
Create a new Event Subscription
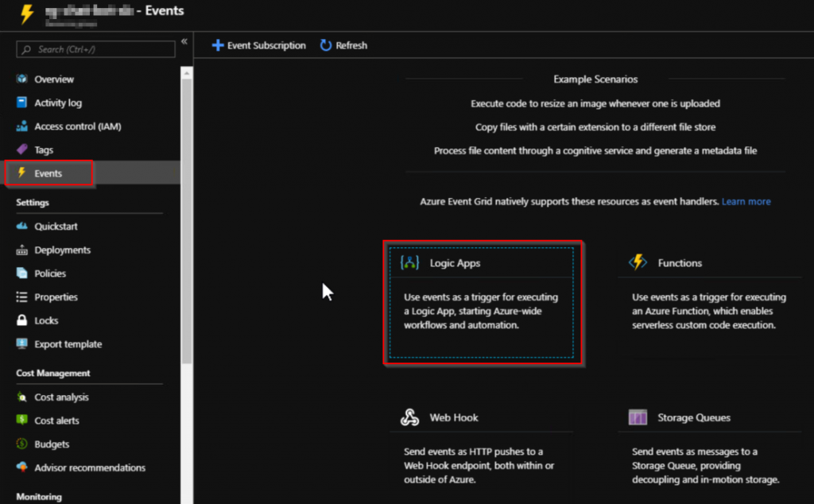click(x=259, y=45)
